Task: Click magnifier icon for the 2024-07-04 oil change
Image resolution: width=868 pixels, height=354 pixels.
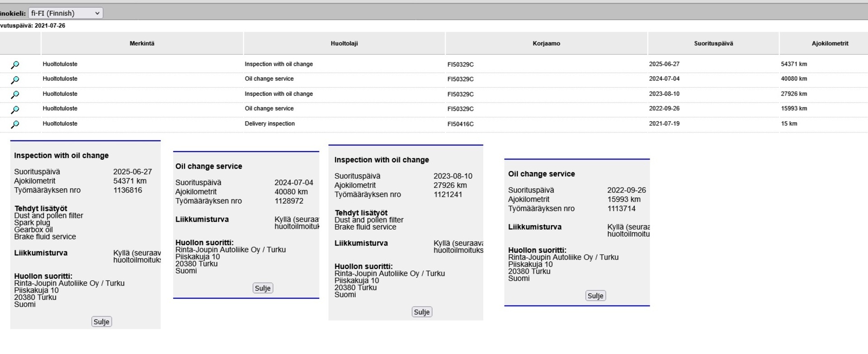Action: click(15, 80)
